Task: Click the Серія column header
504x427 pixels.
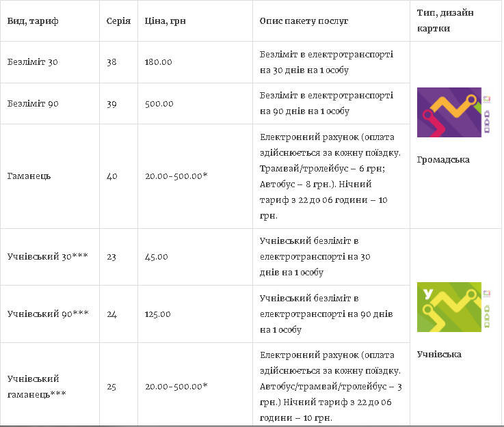Action: [x=119, y=21]
